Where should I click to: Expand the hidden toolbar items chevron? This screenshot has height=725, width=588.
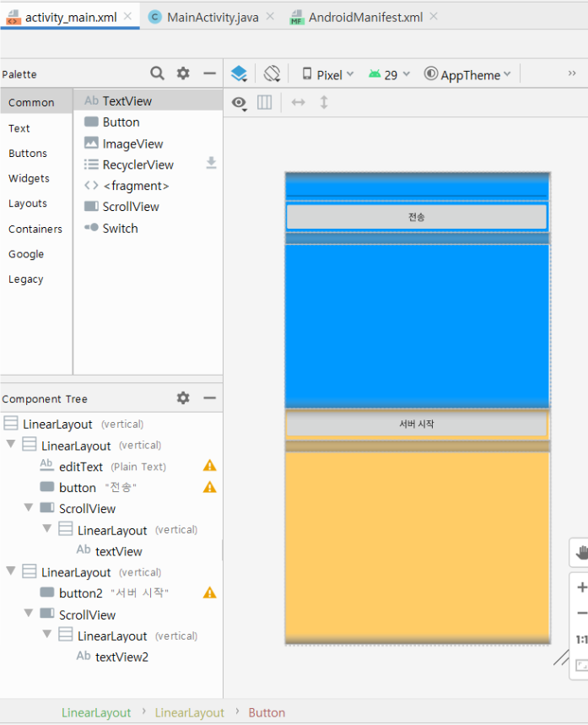(572, 73)
